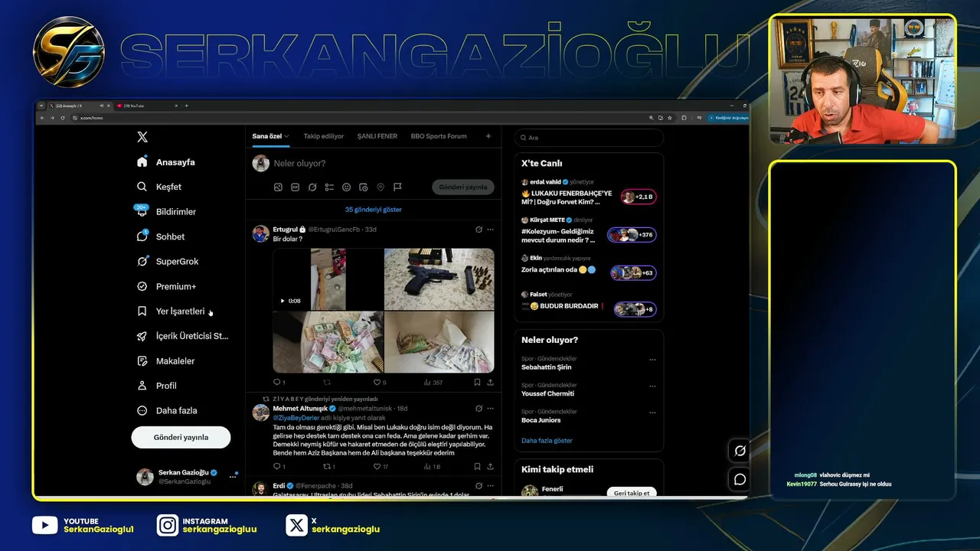Open Makaleler articles
Image resolution: width=980 pixels, height=551 pixels.
point(165,361)
